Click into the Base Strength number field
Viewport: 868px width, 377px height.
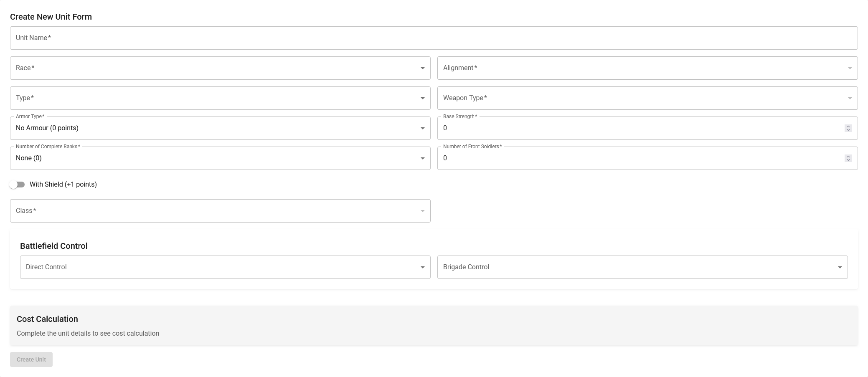pos(639,128)
